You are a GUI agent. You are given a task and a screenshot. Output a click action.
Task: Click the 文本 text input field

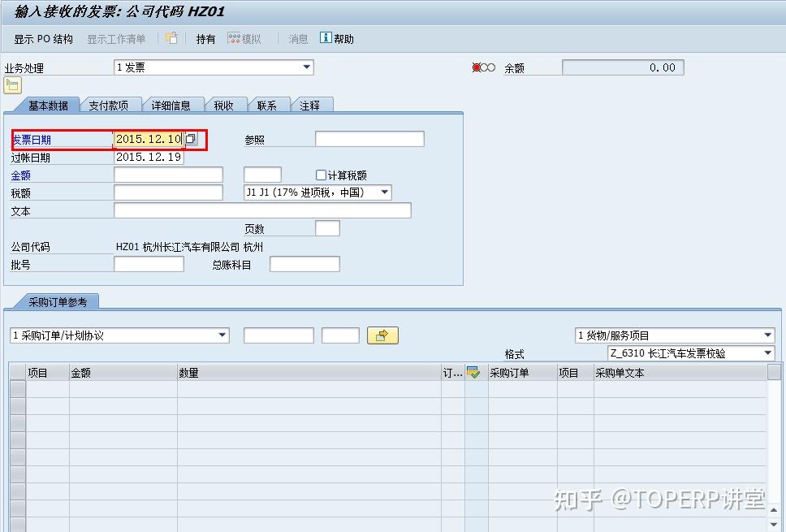pos(262,210)
